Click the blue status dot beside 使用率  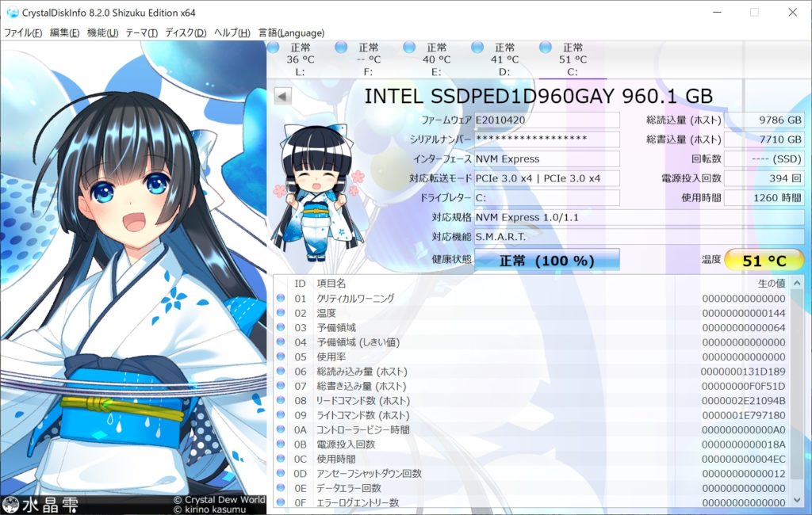tap(279, 357)
